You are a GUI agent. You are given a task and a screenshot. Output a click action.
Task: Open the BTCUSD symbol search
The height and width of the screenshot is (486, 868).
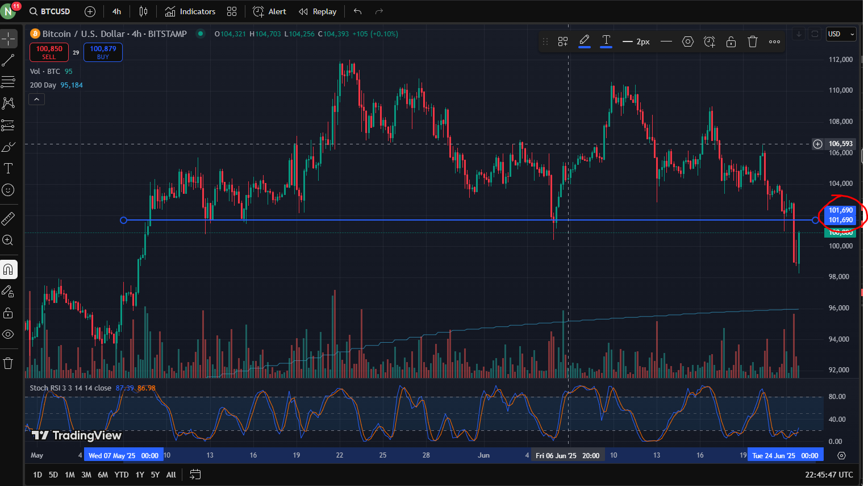tap(50, 11)
